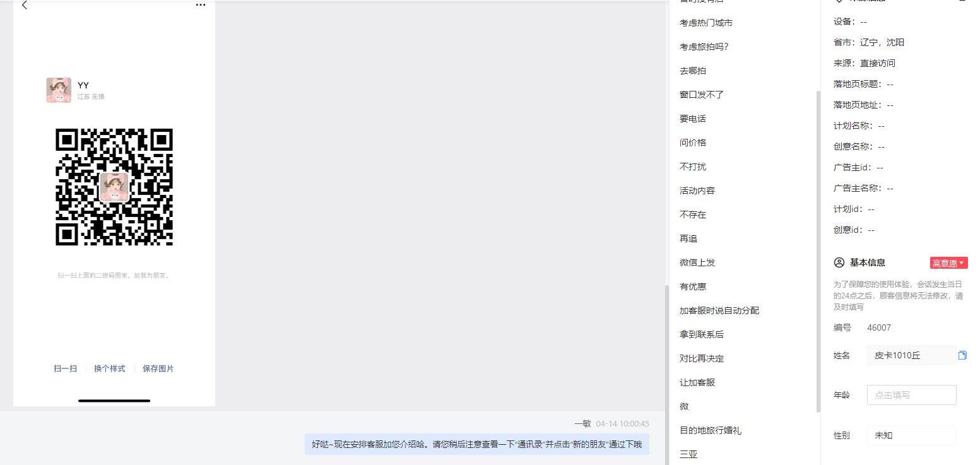The width and height of the screenshot is (980, 465).
Task: Select the quick reply 去哪拍
Action: [693, 71]
